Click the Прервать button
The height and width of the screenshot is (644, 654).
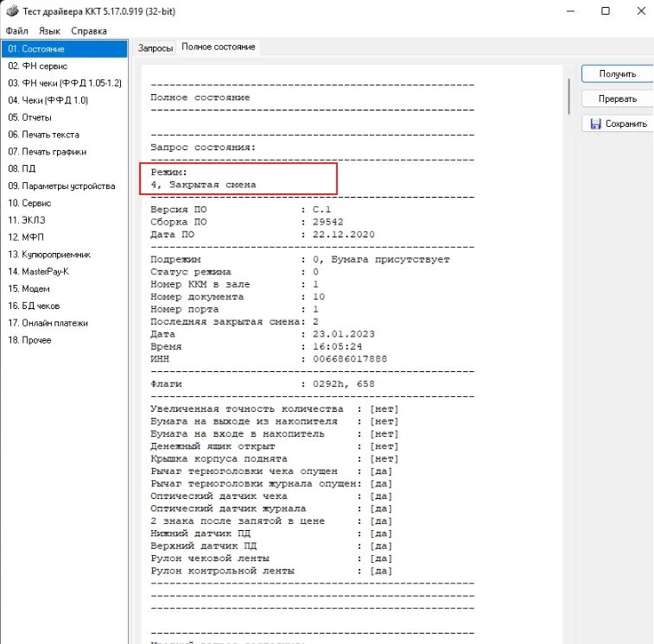618,98
